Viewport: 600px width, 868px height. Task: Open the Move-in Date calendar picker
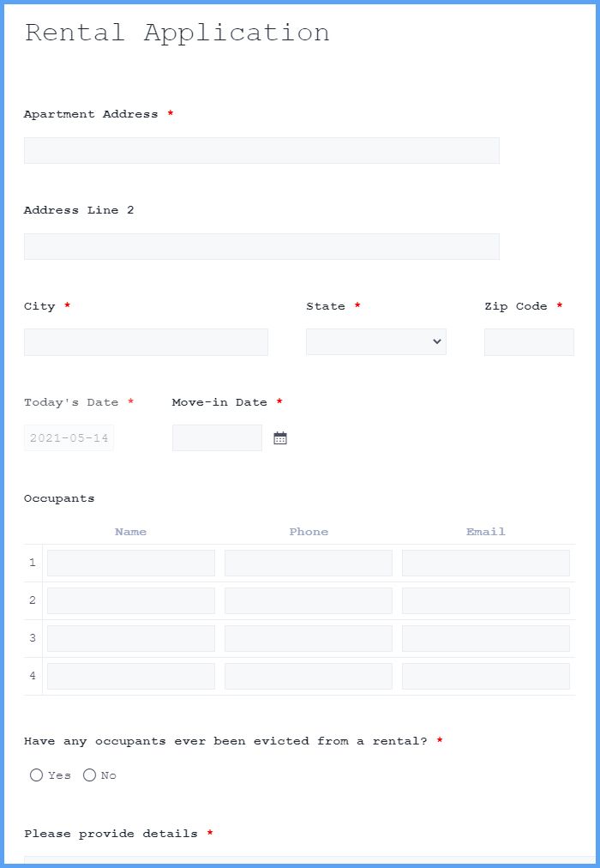pyautogui.click(x=279, y=437)
